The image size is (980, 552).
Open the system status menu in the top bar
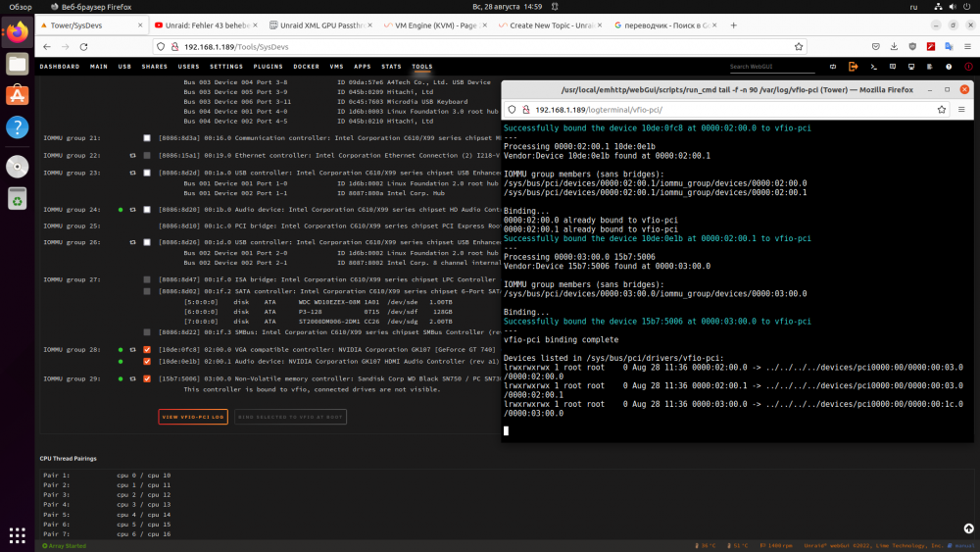coord(952,7)
